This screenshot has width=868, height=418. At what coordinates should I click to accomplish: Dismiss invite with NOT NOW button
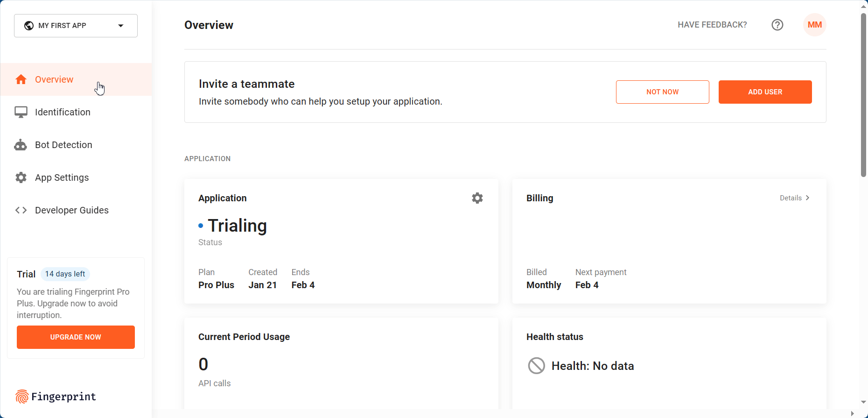662,92
